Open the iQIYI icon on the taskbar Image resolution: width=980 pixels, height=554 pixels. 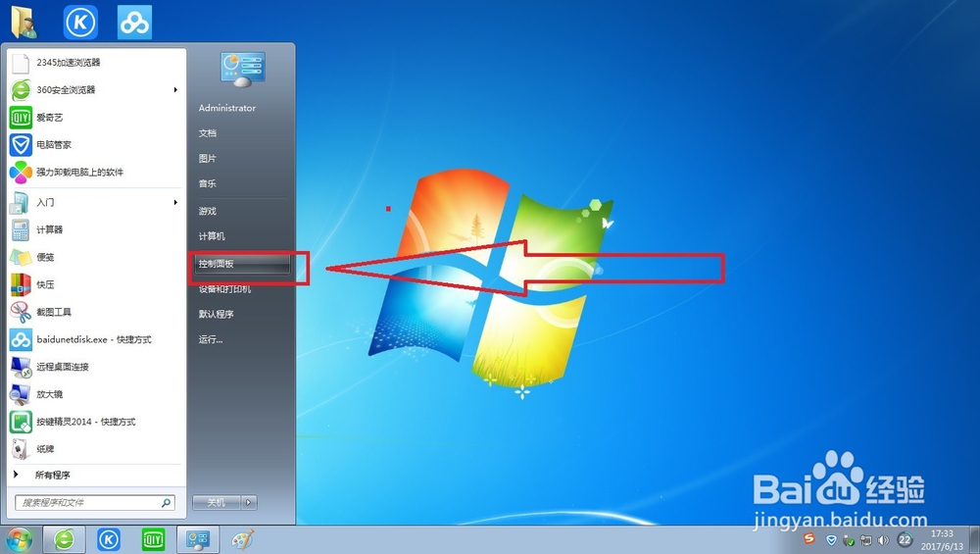(x=153, y=539)
